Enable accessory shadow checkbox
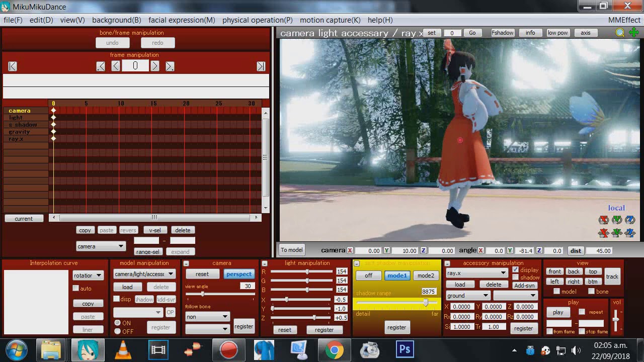The image size is (644, 362). click(516, 277)
